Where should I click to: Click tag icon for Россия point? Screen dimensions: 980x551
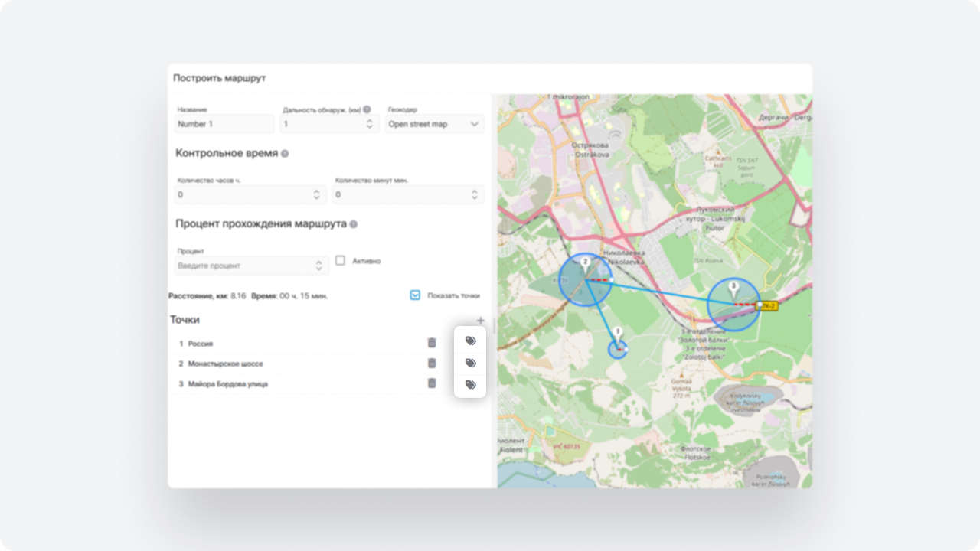(471, 341)
